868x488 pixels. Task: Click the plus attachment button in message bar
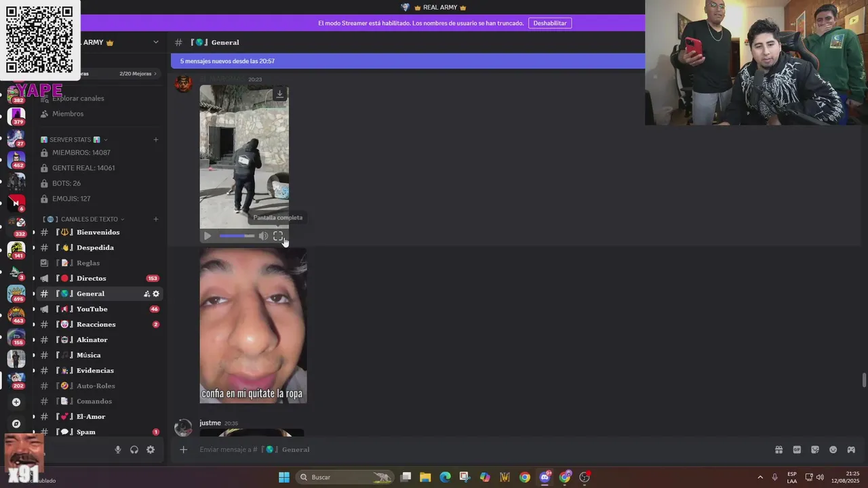pyautogui.click(x=183, y=449)
